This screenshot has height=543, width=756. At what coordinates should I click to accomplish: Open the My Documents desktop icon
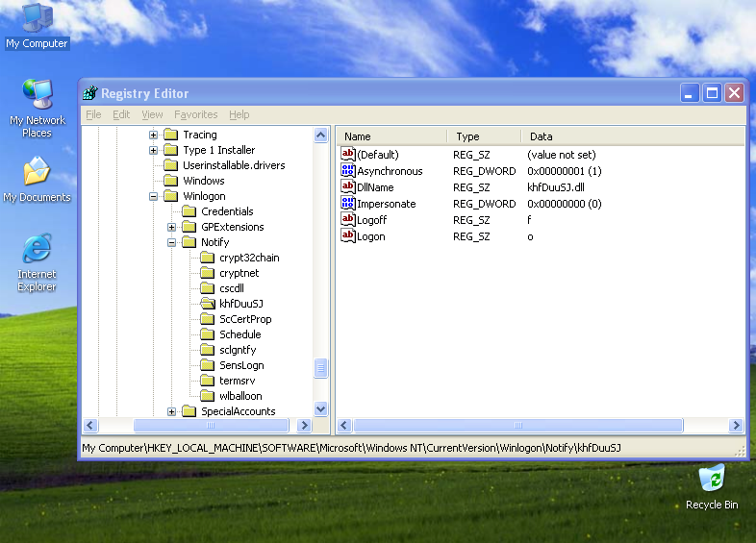point(37,179)
